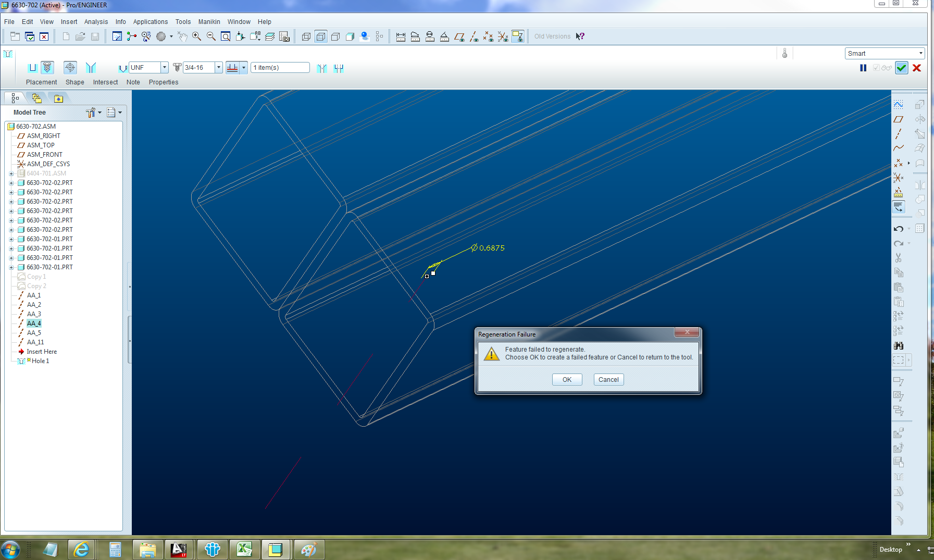Click the sketch tool icon at top of right toolbar
934x560 pixels.
(x=899, y=105)
